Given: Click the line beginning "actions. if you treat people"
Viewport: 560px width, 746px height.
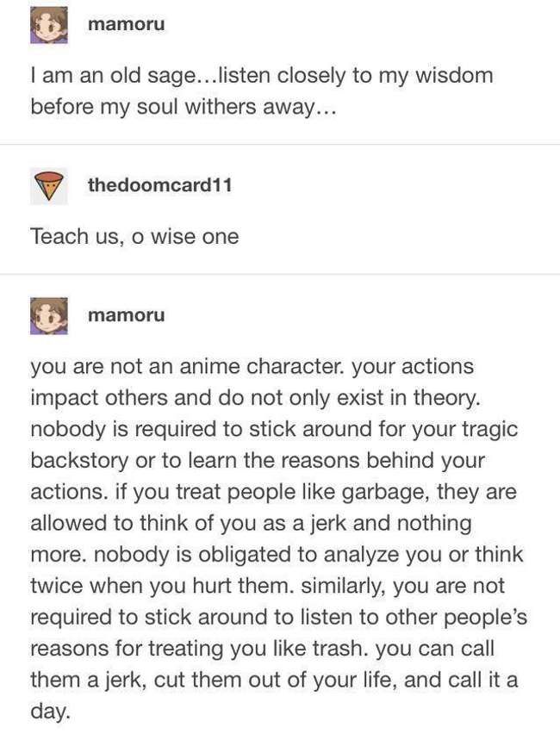Looking at the screenshot, I should tap(274, 492).
